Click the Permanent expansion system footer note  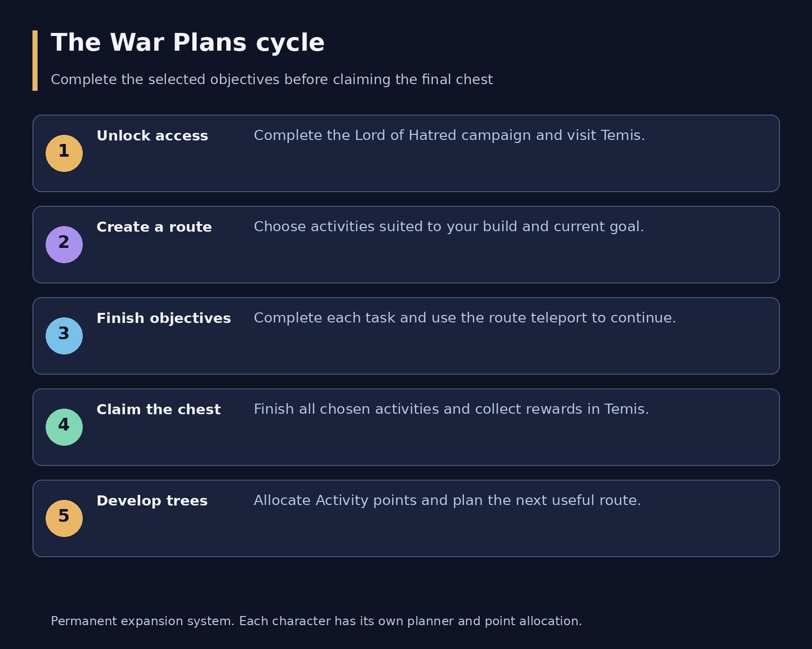(316, 622)
